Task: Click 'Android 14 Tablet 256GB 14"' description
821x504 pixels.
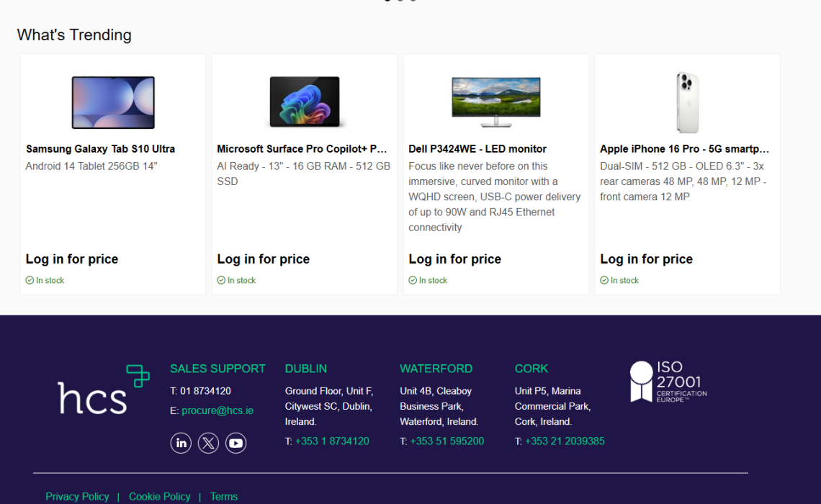Action: click(91, 166)
